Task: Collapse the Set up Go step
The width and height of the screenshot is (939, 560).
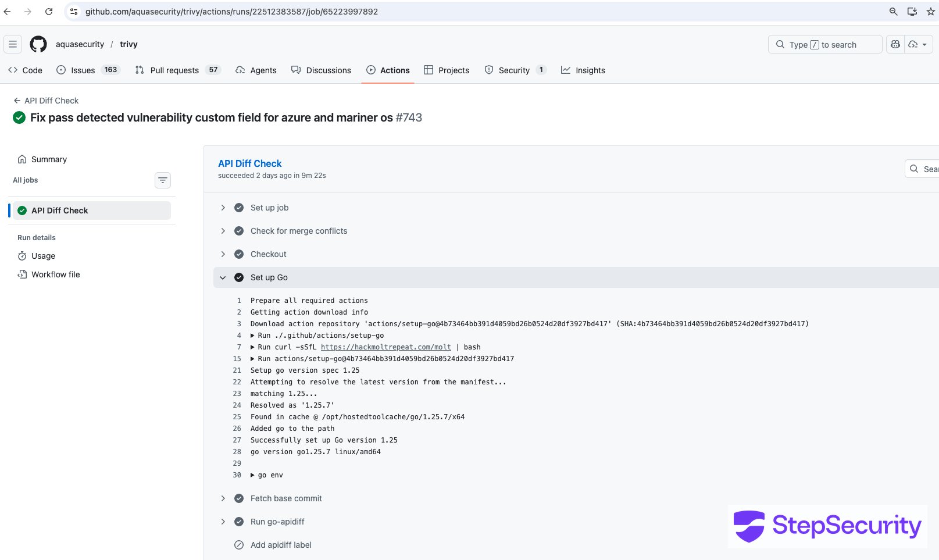Action: point(223,277)
